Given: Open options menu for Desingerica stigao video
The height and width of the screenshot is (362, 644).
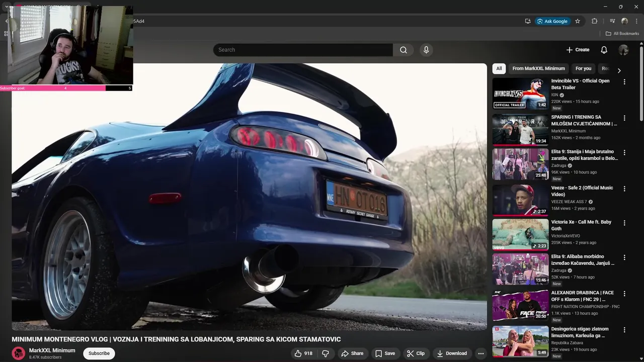Looking at the screenshot, I should tap(624, 330).
